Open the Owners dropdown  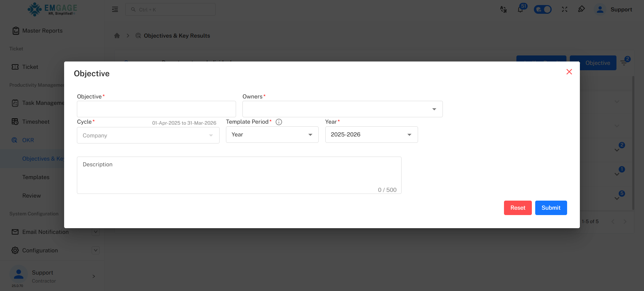click(x=342, y=109)
